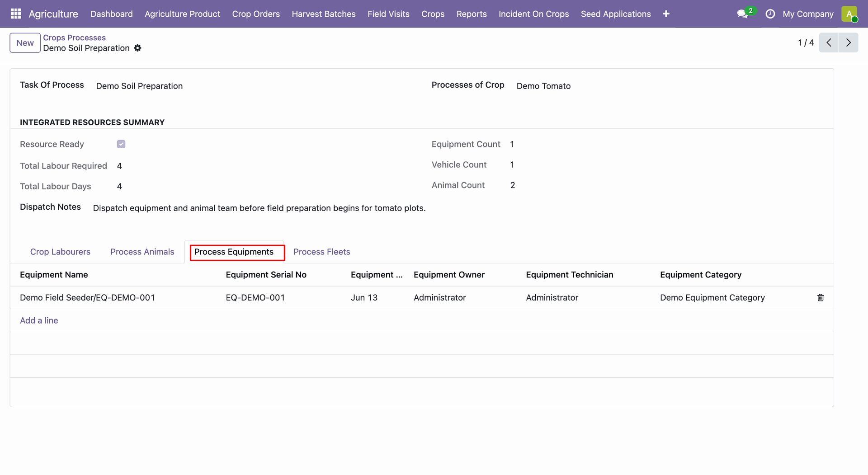
Task: Edit the Total Labour Required value
Action: click(x=119, y=166)
